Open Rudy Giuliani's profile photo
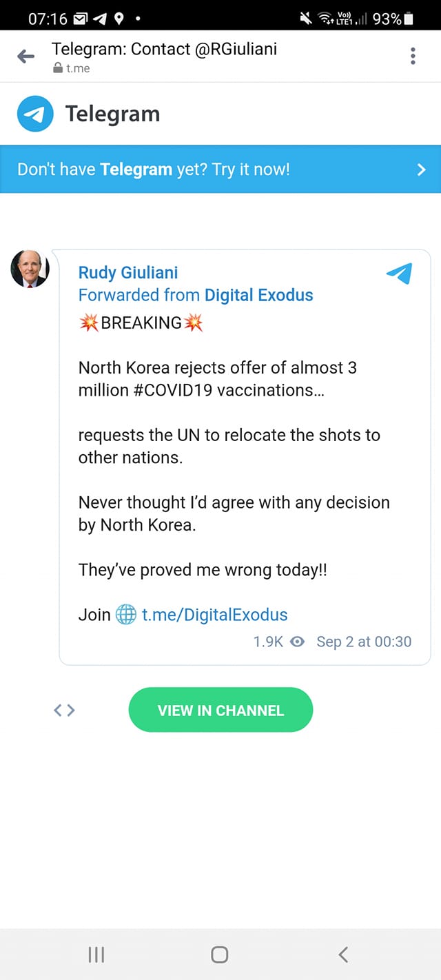This screenshot has width=441, height=980. [x=30, y=269]
